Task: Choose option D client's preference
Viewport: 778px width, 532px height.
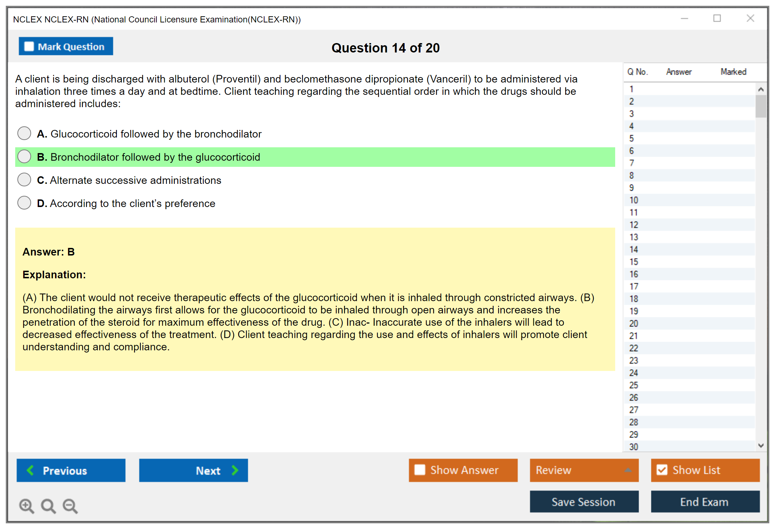Action: coord(24,203)
